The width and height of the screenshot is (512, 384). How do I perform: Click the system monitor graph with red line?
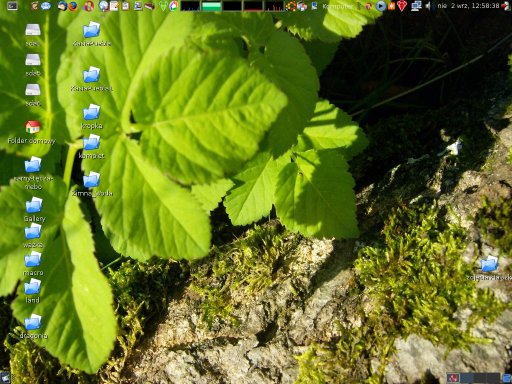[x=253, y=6]
